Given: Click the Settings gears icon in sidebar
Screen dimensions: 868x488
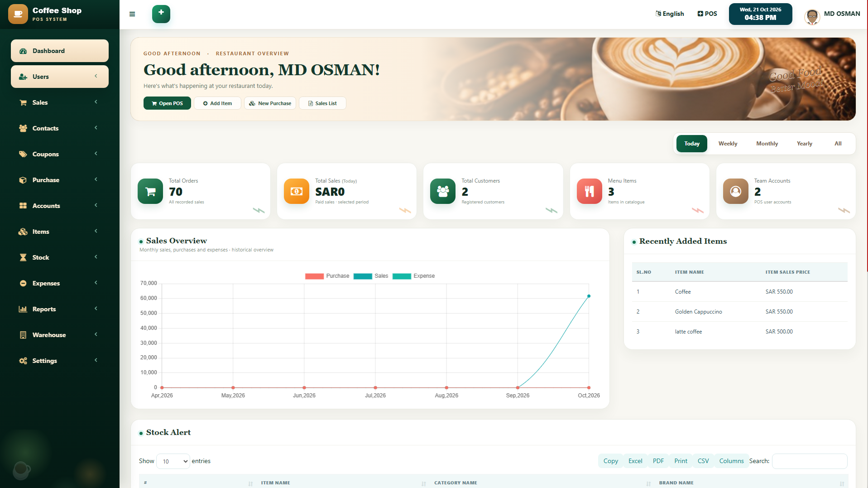Looking at the screenshot, I should pos(23,361).
